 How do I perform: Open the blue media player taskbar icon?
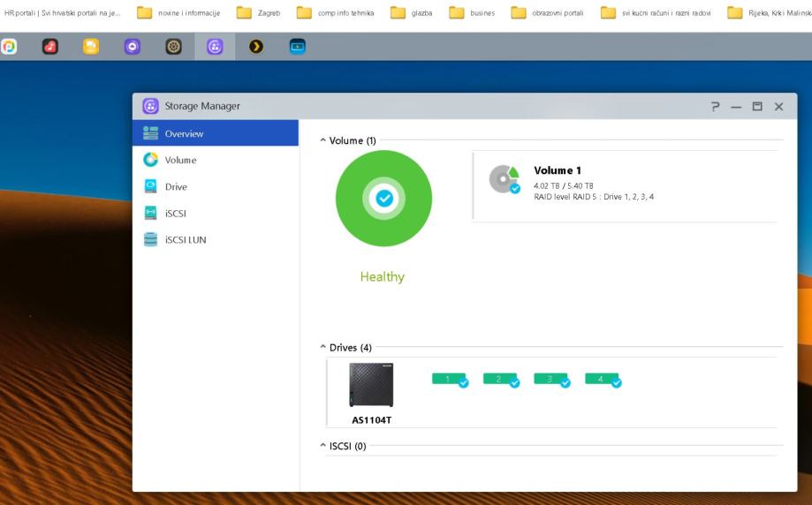tap(298, 47)
